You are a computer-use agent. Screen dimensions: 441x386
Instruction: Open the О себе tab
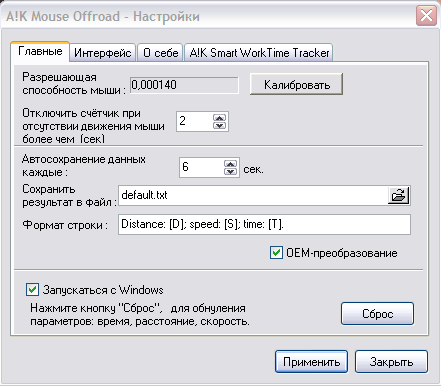[160, 53]
